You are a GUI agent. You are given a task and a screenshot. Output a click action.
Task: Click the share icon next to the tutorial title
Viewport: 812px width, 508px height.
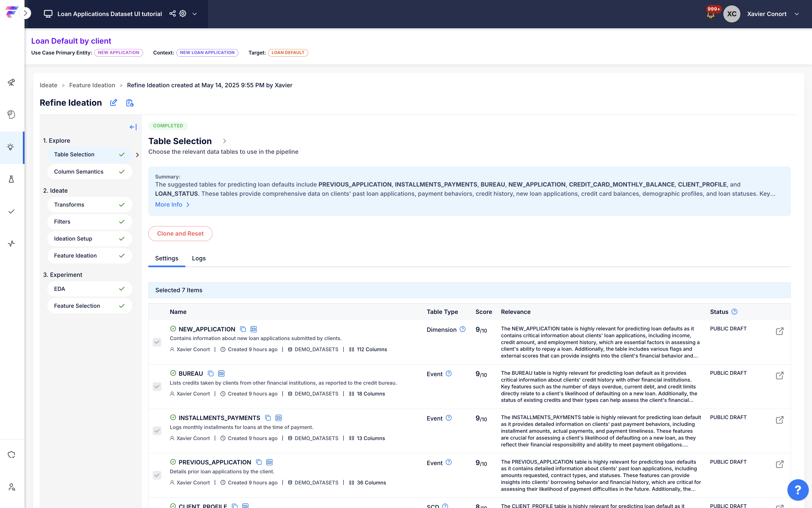pos(172,13)
